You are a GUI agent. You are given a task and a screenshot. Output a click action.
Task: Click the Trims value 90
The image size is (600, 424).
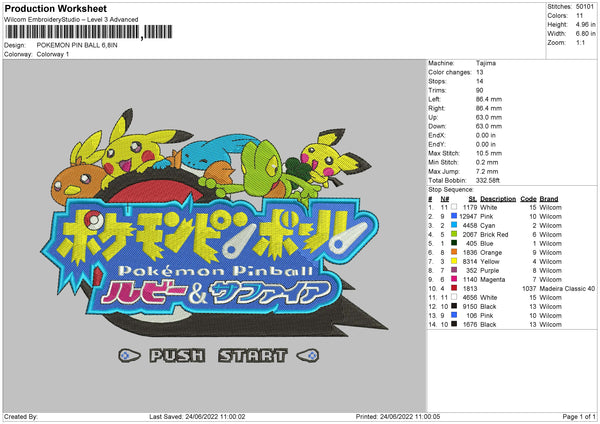pyautogui.click(x=479, y=90)
